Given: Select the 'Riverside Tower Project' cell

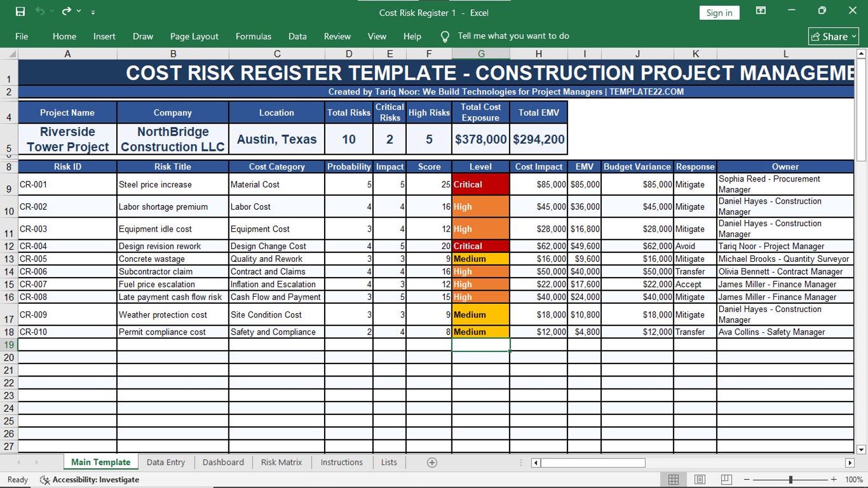Looking at the screenshot, I should point(67,139).
